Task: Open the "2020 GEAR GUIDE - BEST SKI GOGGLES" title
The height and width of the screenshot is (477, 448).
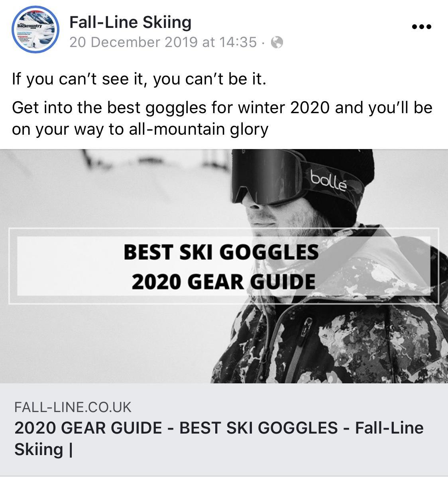Action: coord(219,438)
